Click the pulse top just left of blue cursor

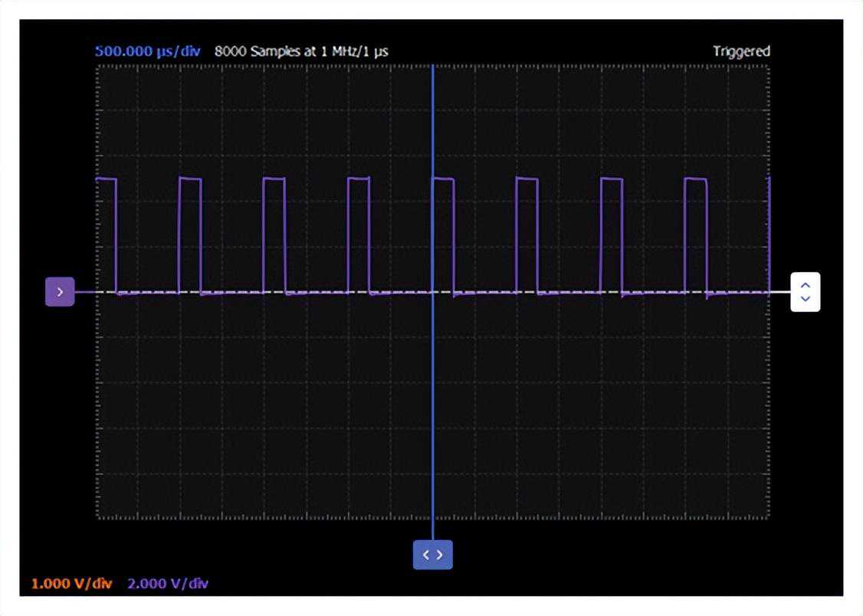tap(358, 179)
